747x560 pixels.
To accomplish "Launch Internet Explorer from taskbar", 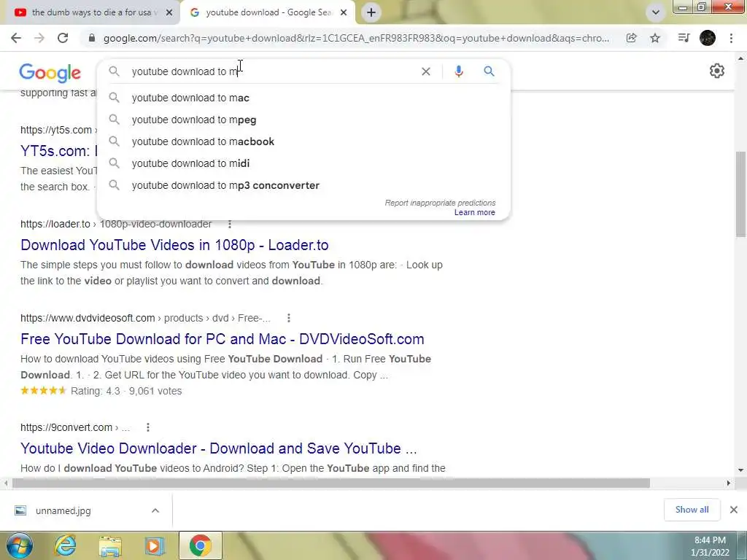I will click(65, 545).
